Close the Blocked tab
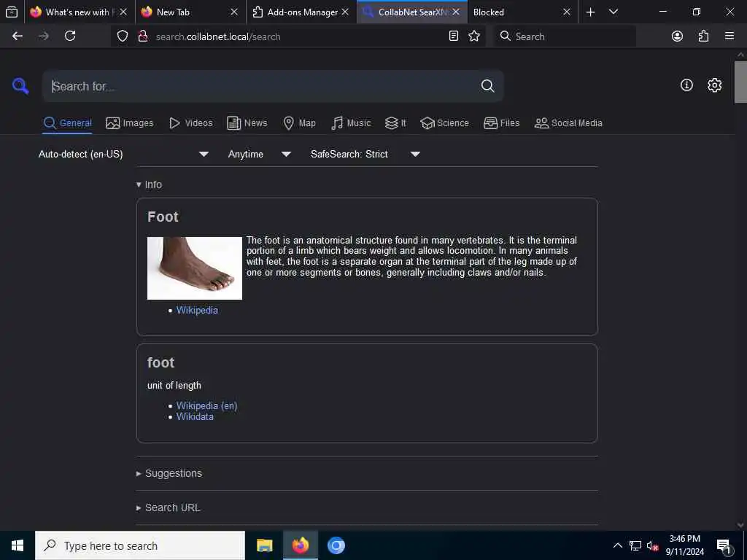747x560 pixels. point(566,12)
